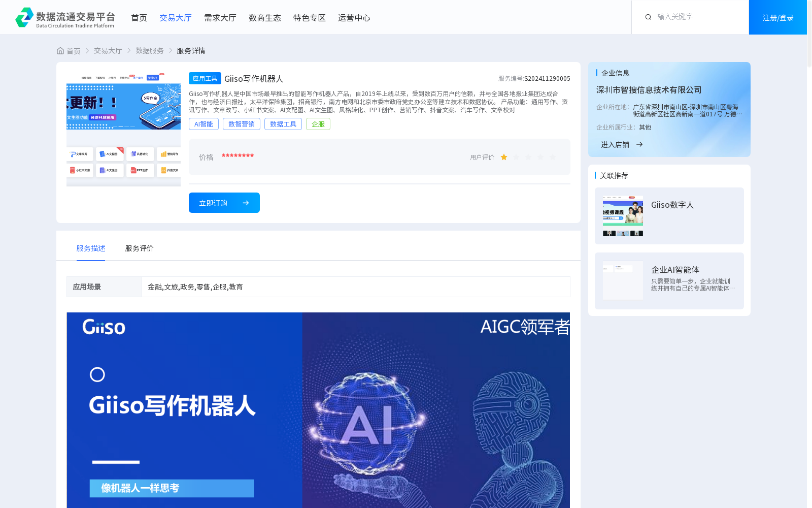The width and height of the screenshot is (812, 508).
Task: Open 运营中心 navigation item
Action: click(354, 18)
